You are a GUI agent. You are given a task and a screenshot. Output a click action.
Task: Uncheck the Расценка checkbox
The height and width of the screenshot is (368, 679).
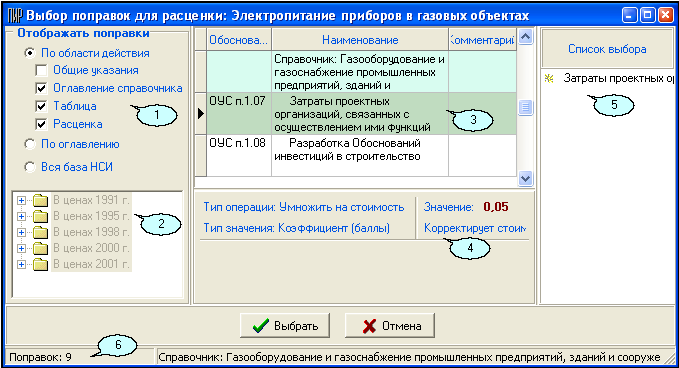[41, 124]
